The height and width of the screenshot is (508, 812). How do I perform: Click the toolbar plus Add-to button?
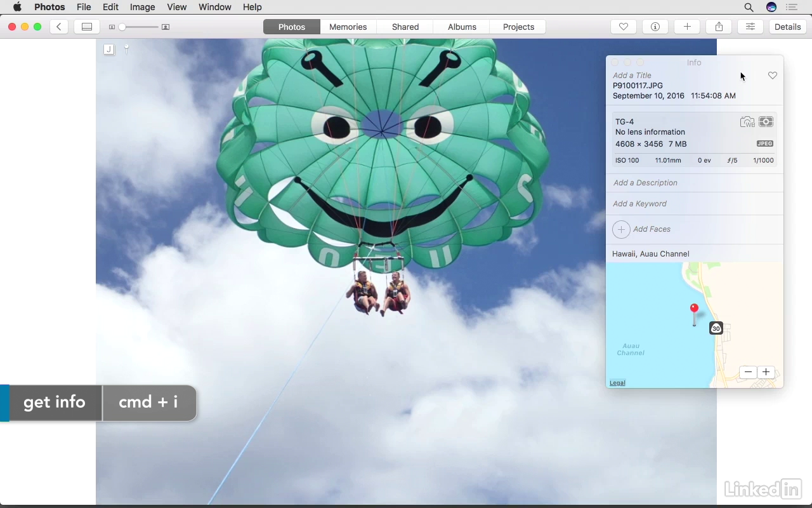pos(687,27)
